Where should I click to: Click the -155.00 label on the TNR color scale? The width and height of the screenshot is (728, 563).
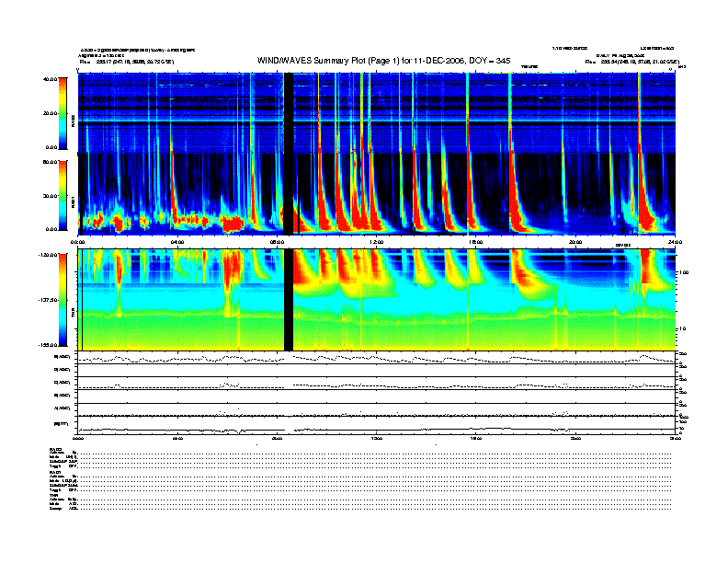click(x=49, y=345)
